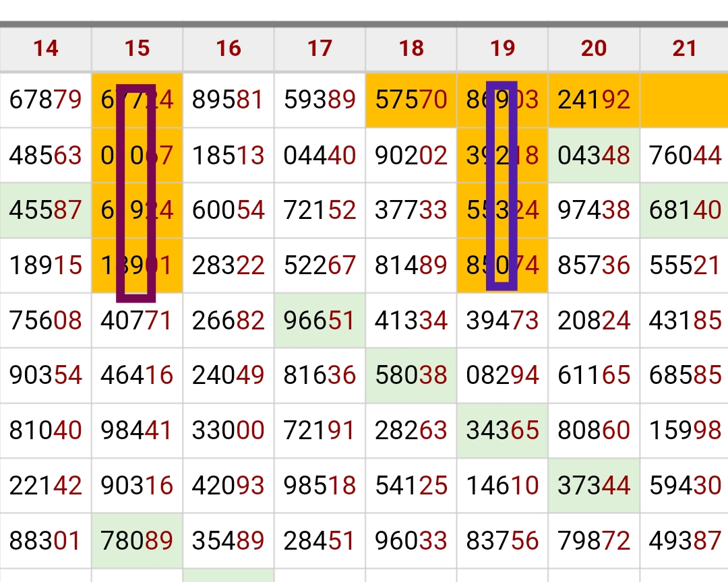Click the green cell 68140
This screenshot has height=582, width=728.
click(684, 209)
